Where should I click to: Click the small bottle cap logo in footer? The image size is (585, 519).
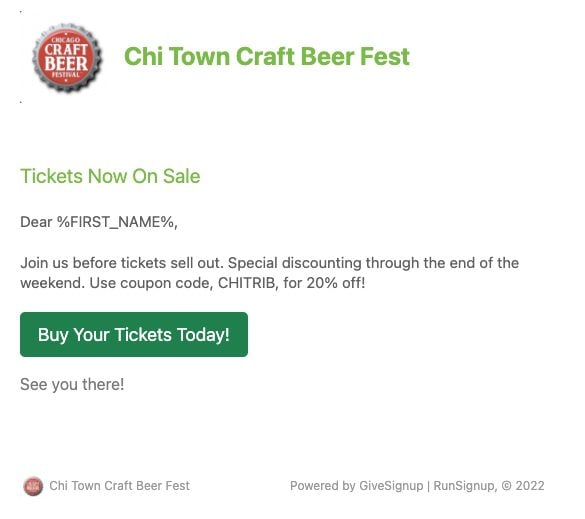tap(33, 486)
